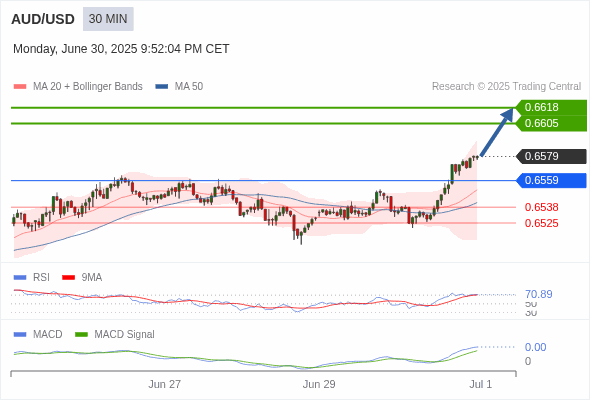
Task: Click the 0.6538 red support value
Action: click(541, 207)
